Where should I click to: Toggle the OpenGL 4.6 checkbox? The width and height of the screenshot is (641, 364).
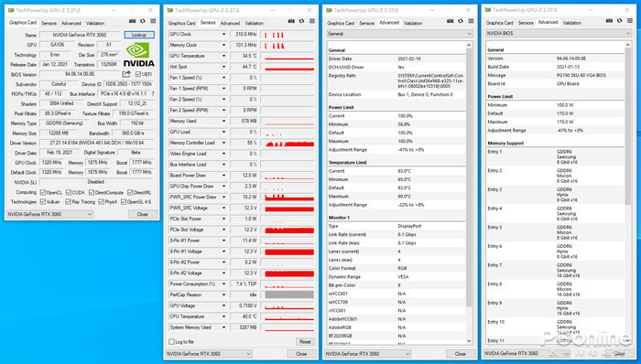pyautogui.click(x=124, y=201)
